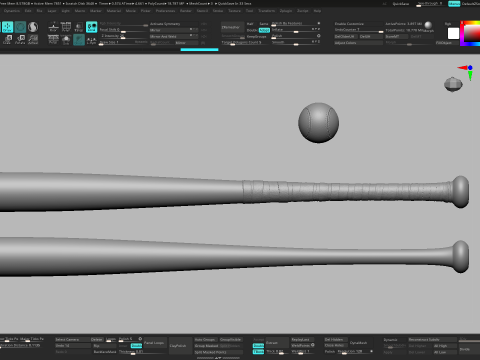Click the Mirror And Weld button
The width and height of the screenshot is (480, 360).
(x=174, y=36)
